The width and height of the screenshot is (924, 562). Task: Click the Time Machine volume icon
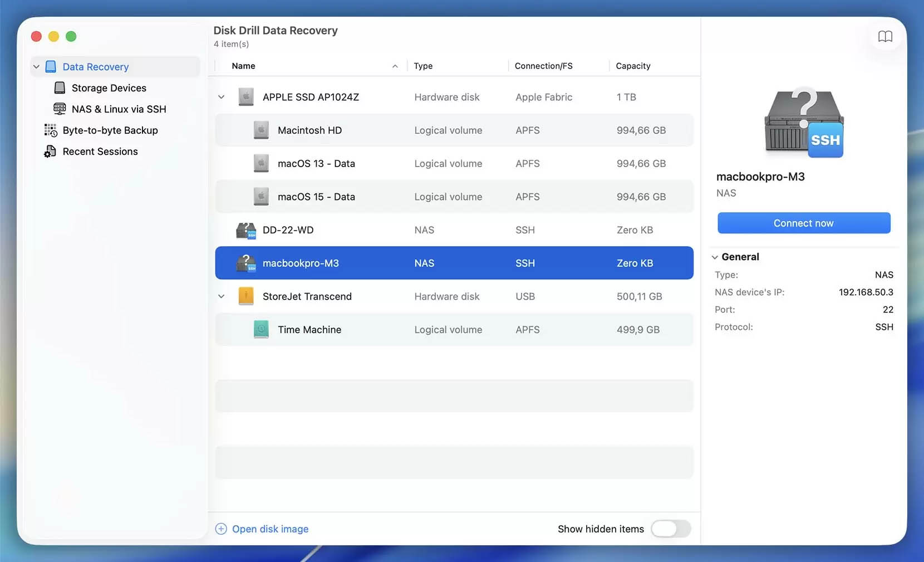click(x=261, y=330)
